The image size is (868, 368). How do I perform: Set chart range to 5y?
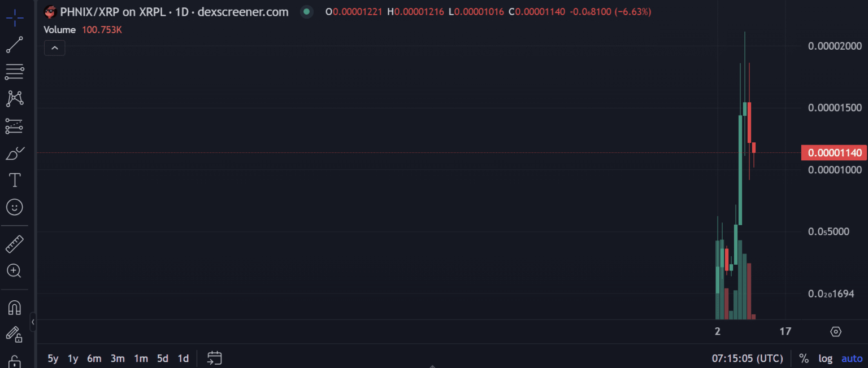pyautogui.click(x=53, y=358)
